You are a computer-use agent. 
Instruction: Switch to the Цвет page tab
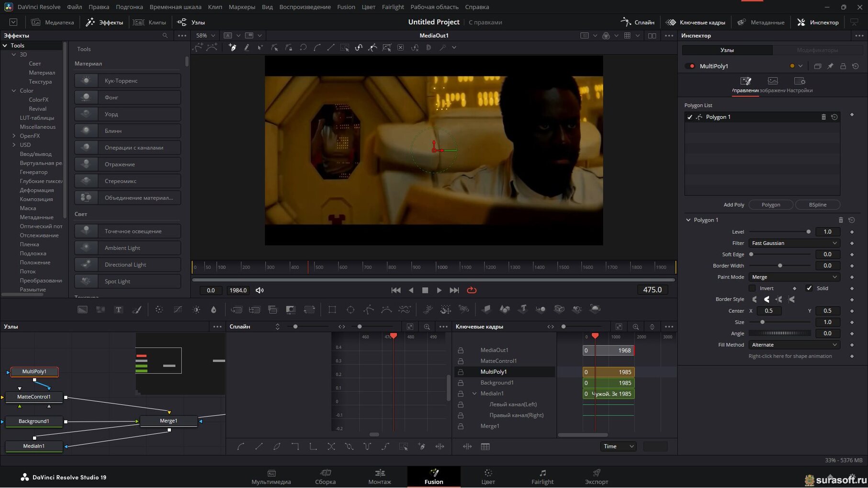[x=488, y=477]
